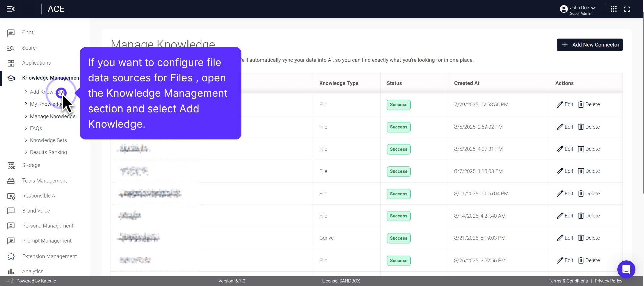The width and height of the screenshot is (644, 286).
Task: Open the Privacy Policy link
Action: coord(608,281)
